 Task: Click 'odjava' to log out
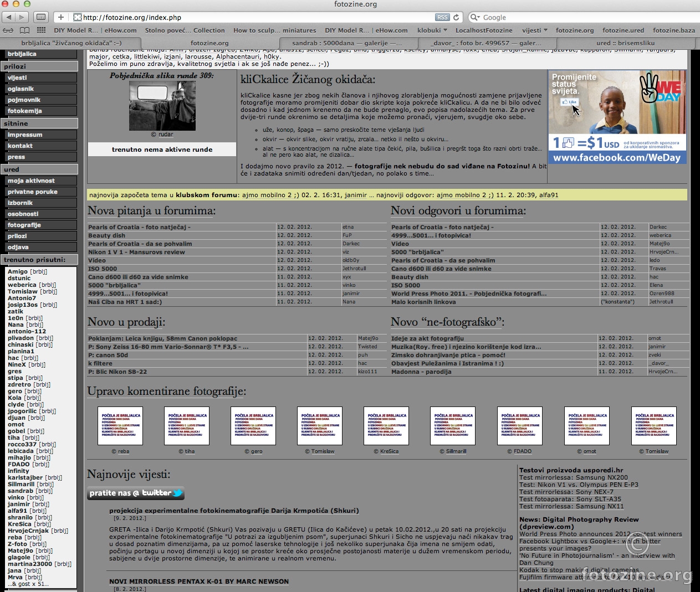click(42, 248)
